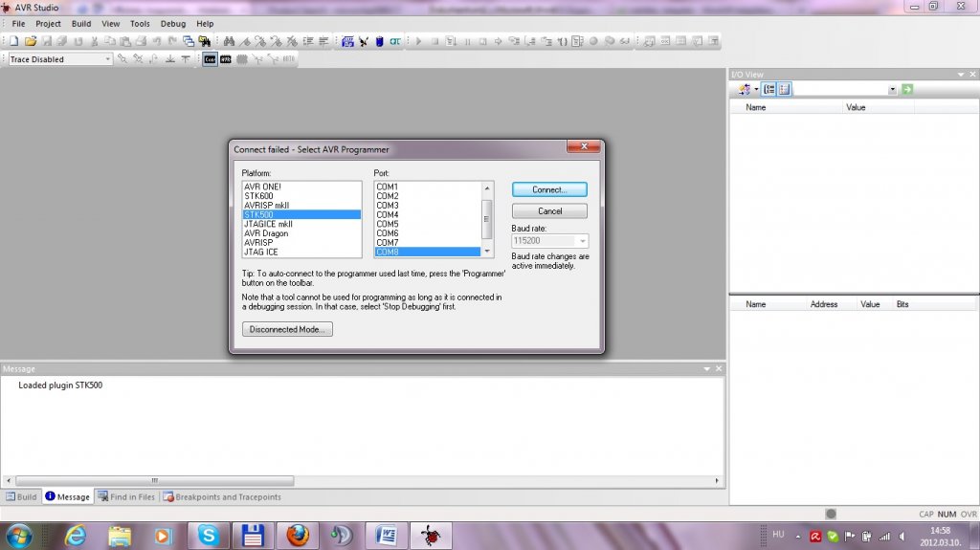The width and height of the screenshot is (980, 550).
Task: Click the binoculars Find icon
Action: click(x=229, y=41)
